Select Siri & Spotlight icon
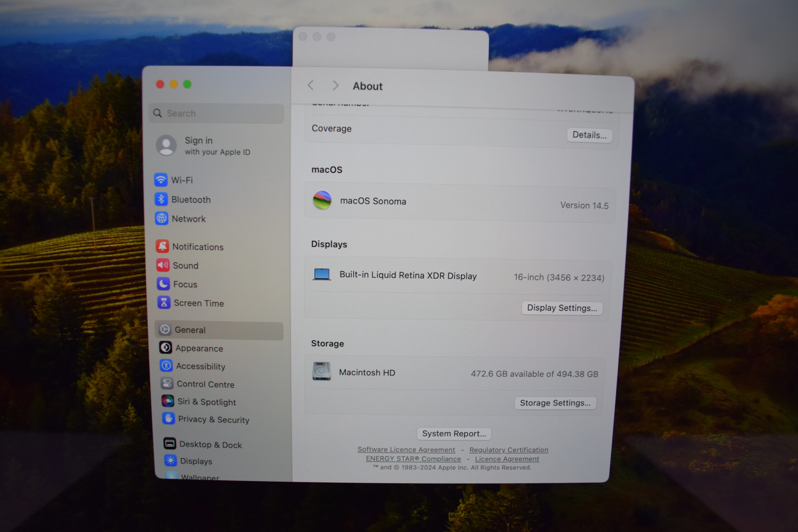Viewport: 798px width, 532px height. (168, 401)
